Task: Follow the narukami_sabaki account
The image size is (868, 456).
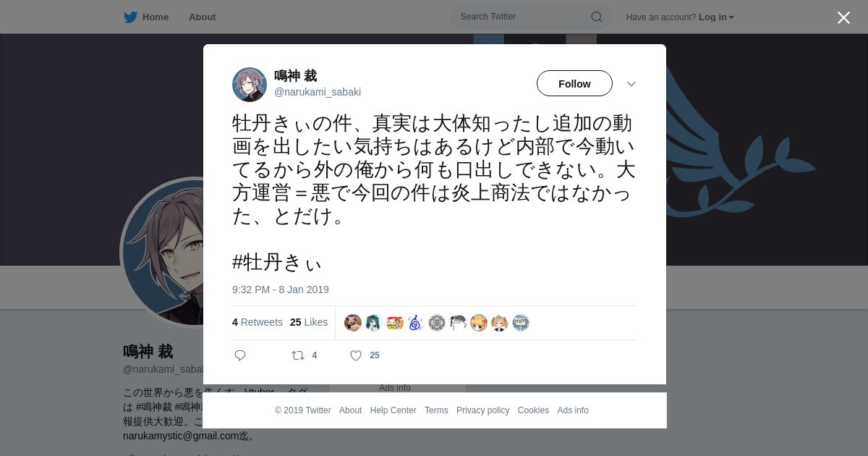Action: [x=574, y=84]
